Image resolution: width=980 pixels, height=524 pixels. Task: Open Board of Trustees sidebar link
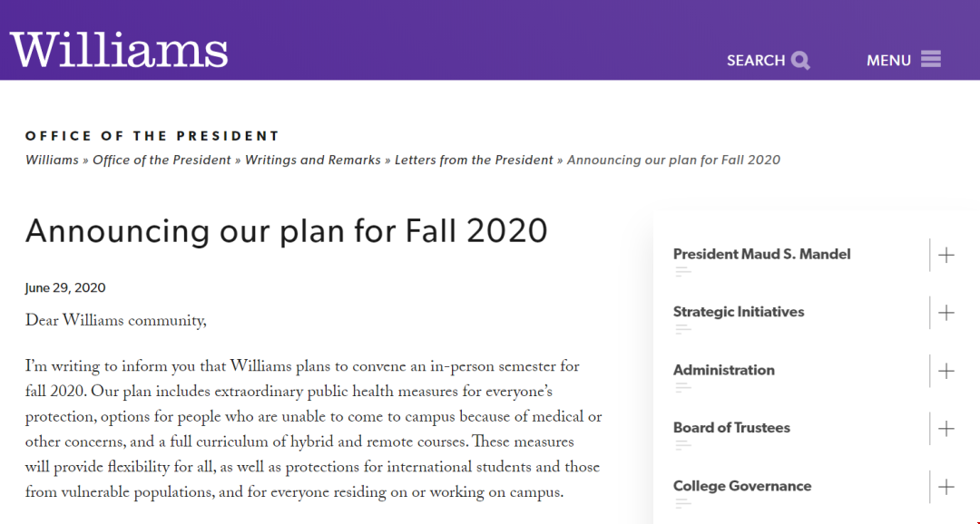click(732, 428)
